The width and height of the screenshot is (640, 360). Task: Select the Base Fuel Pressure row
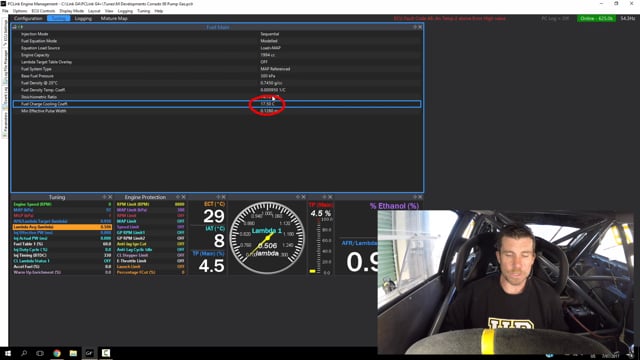pyautogui.click(x=217, y=76)
